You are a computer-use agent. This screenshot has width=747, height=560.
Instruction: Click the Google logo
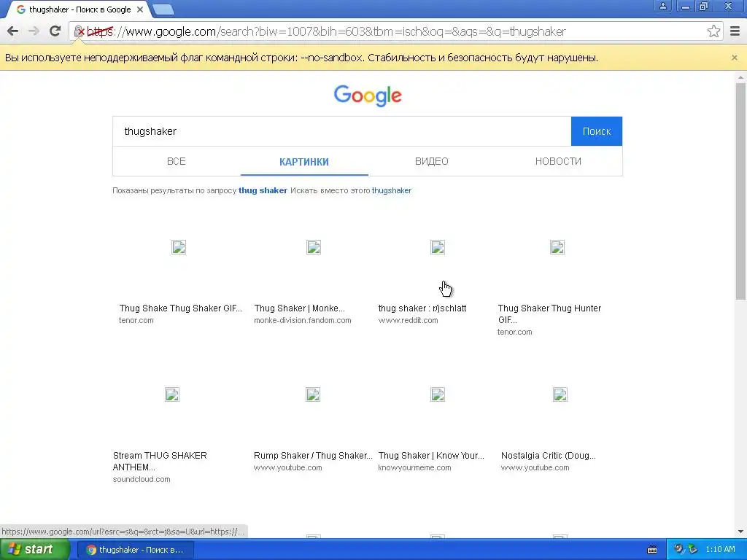[368, 96]
